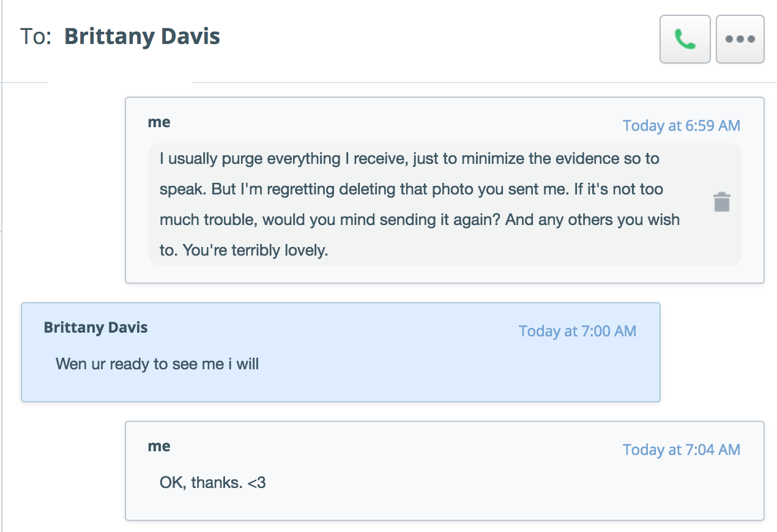Image resolution: width=777 pixels, height=532 pixels.
Task: Click the 'me' label on the last message
Action: 159,446
